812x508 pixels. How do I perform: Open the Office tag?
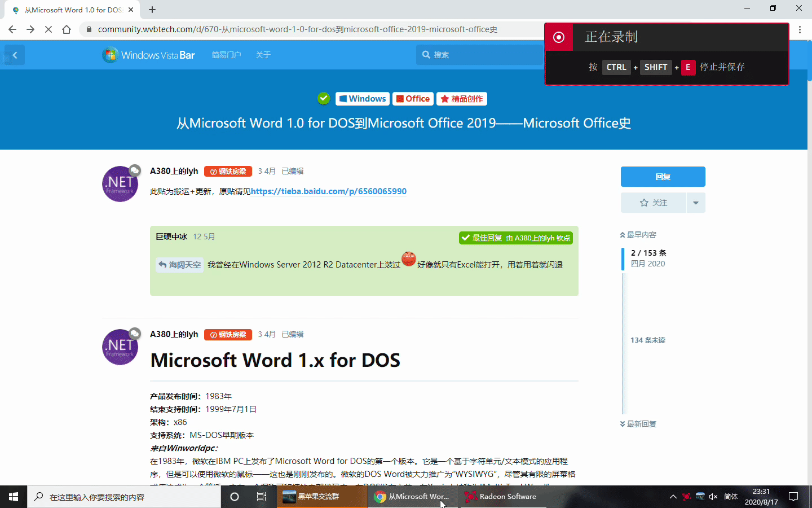(413, 99)
